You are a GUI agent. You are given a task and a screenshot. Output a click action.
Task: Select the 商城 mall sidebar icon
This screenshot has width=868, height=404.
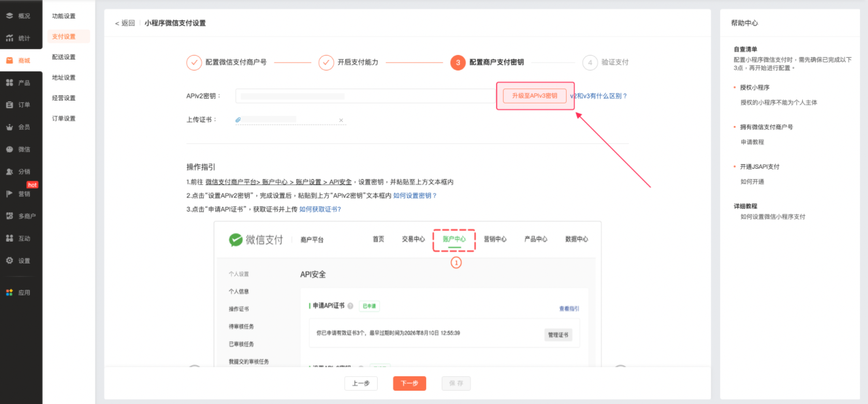[x=9, y=61]
